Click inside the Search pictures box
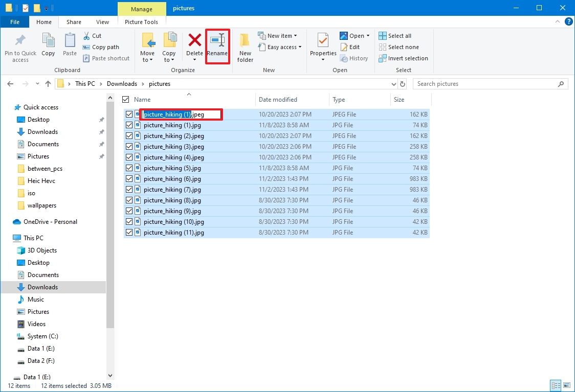This screenshot has height=392, width=575. [x=486, y=83]
